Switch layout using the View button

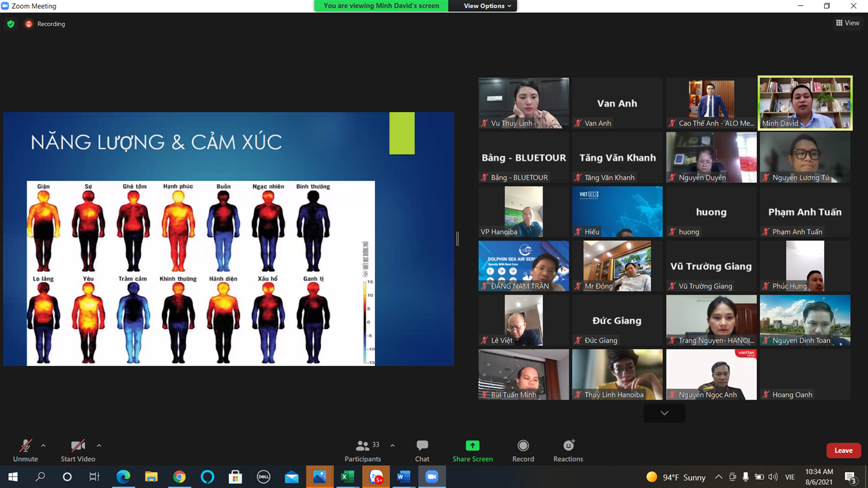pyautogui.click(x=848, y=23)
